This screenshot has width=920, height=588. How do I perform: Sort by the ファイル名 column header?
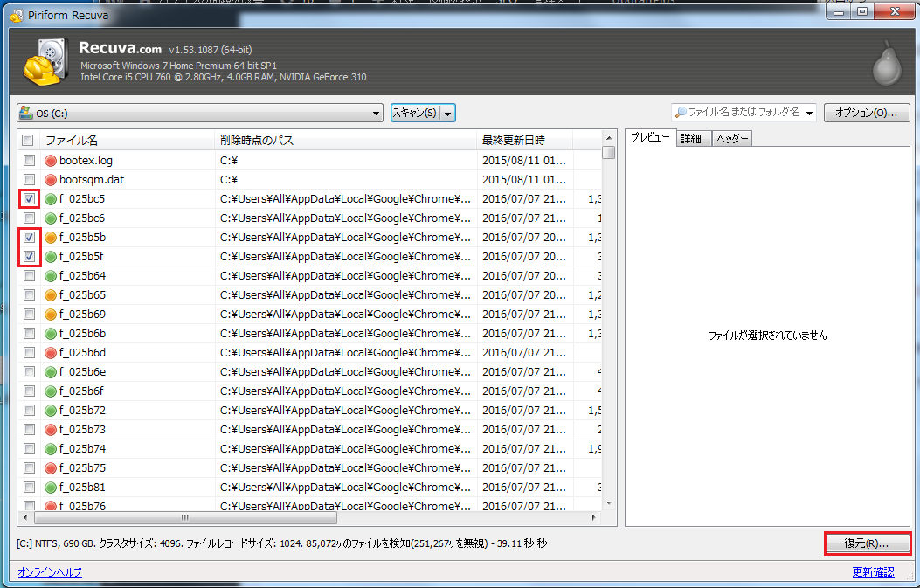(x=128, y=141)
